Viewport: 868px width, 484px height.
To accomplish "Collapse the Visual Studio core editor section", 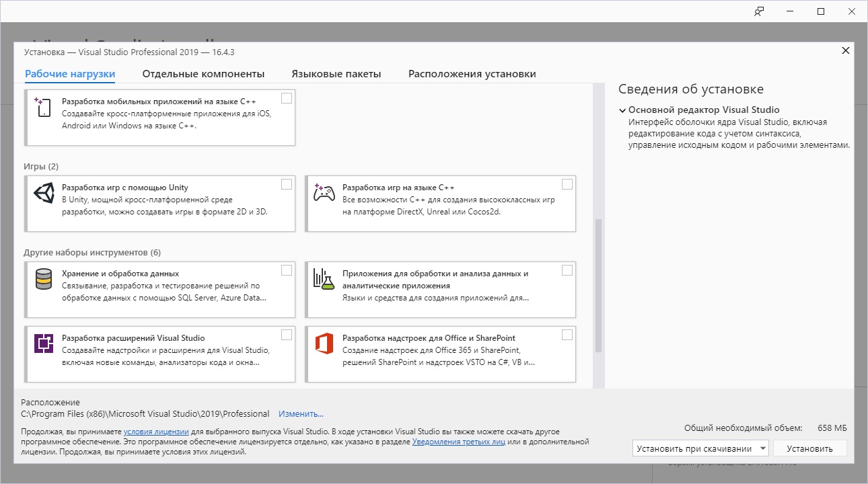I will pos(622,110).
